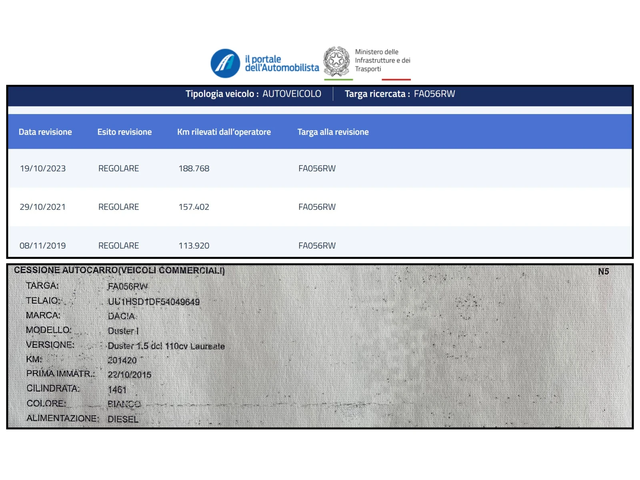Click the 157.402 km value
This screenshot has height=480, width=640.
pos(193,207)
